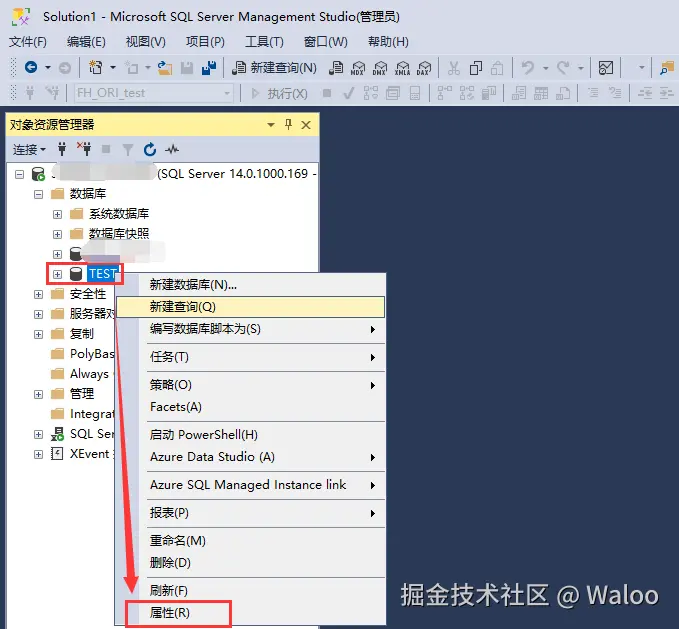Click the SQL Server Agent tree icon
Image resolution: width=679 pixels, height=629 pixels.
tap(57, 434)
